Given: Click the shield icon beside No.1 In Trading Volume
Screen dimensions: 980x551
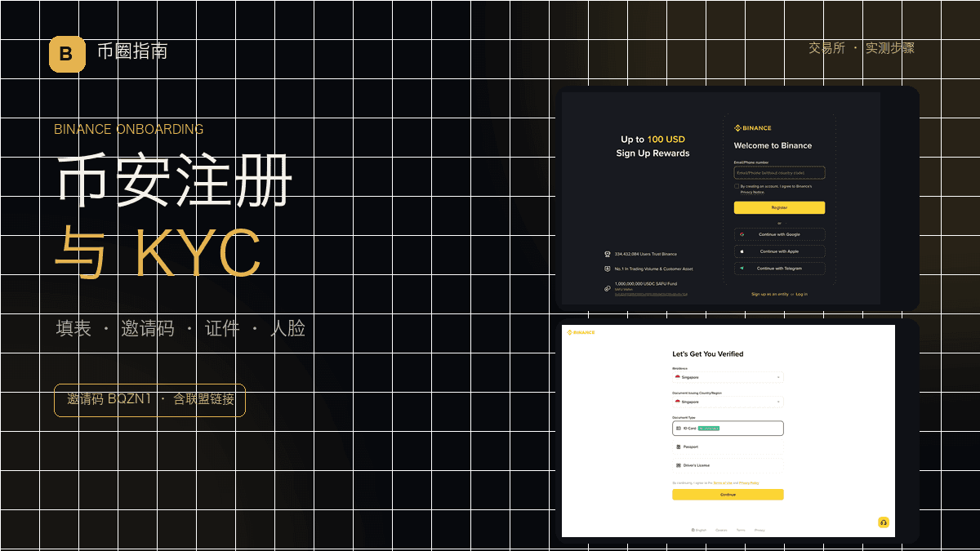Looking at the screenshot, I should 607,269.
